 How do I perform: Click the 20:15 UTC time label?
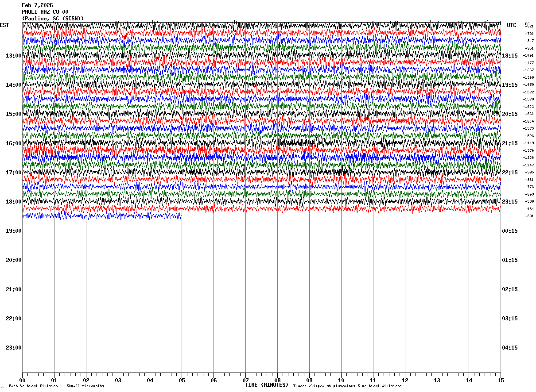[x=510, y=114]
